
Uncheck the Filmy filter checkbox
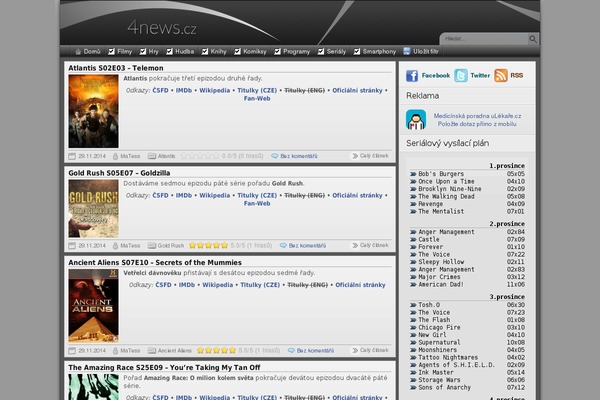click(x=111, y=51)
